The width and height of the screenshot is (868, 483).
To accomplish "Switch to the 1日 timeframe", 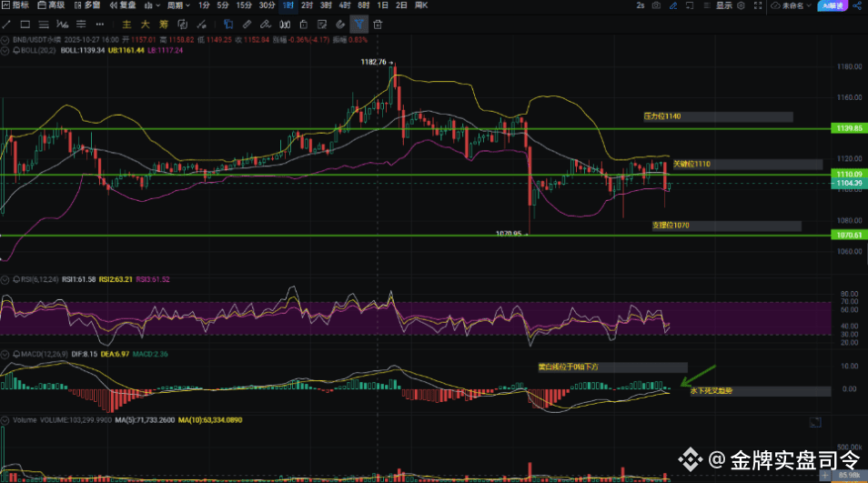I will [382, 5].
